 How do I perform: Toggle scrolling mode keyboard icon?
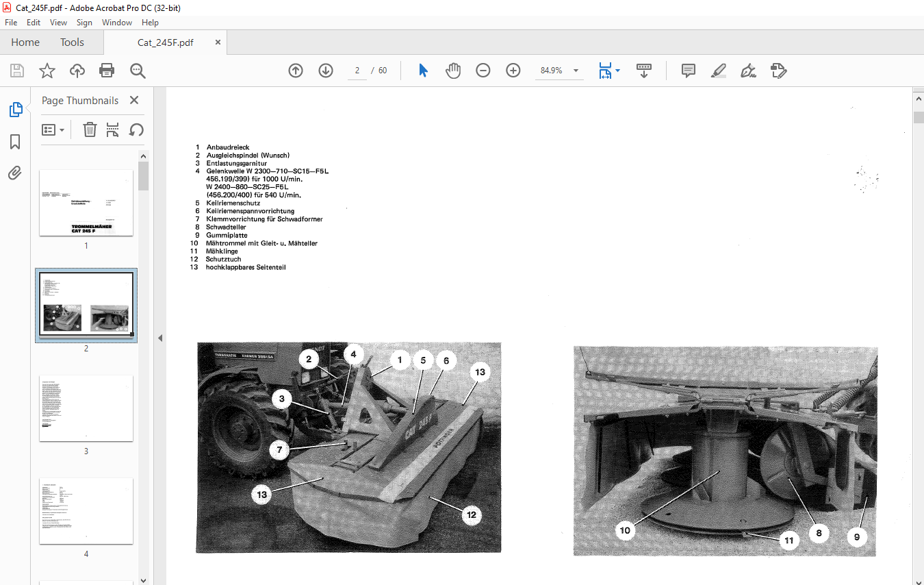644,71
